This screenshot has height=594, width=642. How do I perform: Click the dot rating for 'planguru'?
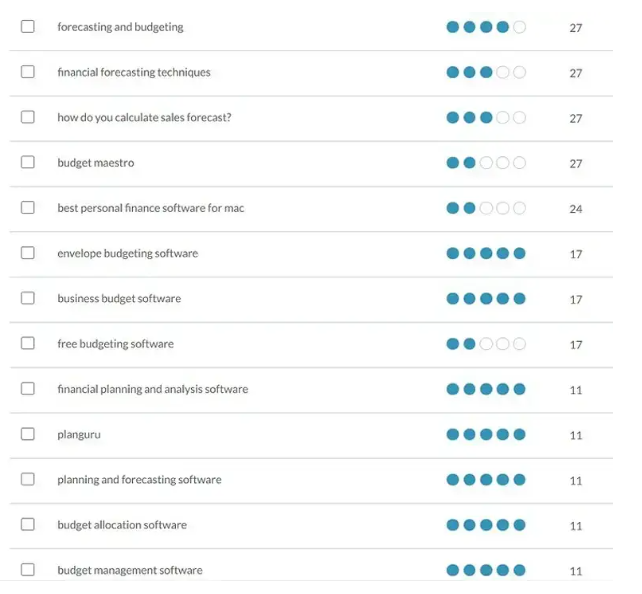(x=486, y=435)
